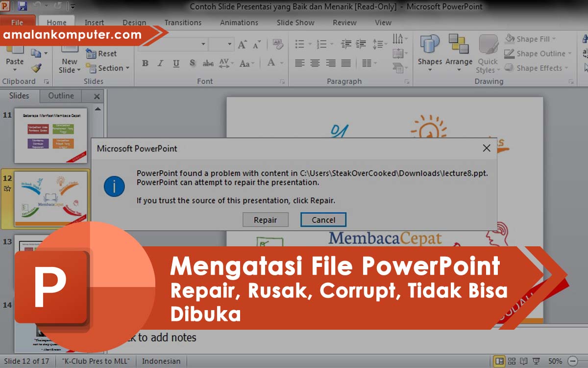Toggle Underline formatting
Viewport: 588px width, 368px height.
point(176,63)
